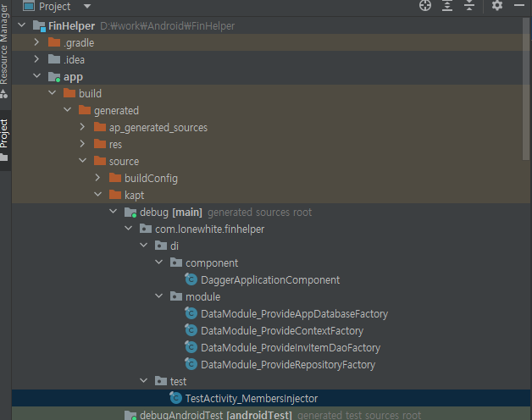Select the app module name
The height and width of the screenshot is (420, 532).
[x=73, y=77]
